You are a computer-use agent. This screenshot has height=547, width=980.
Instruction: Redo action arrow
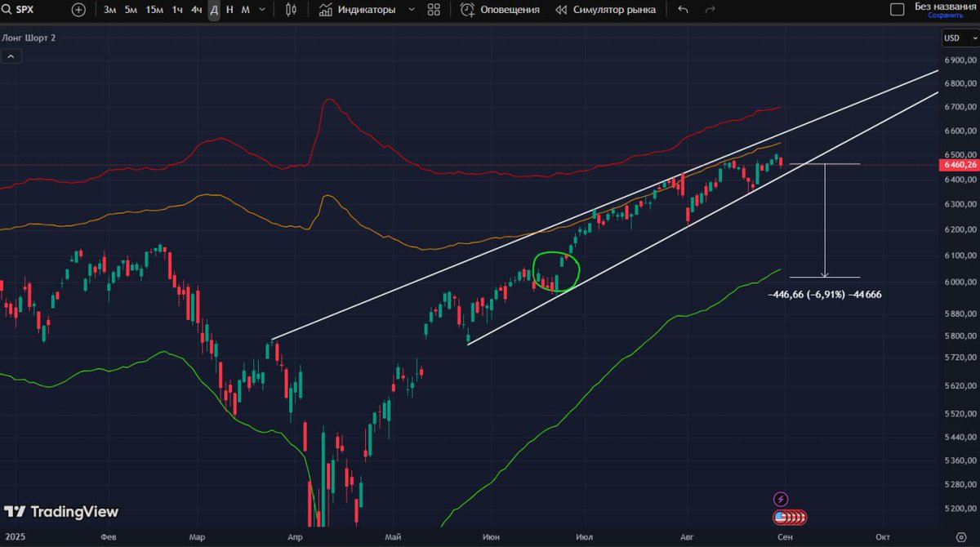pyautogui.click(x=710, y=10)
